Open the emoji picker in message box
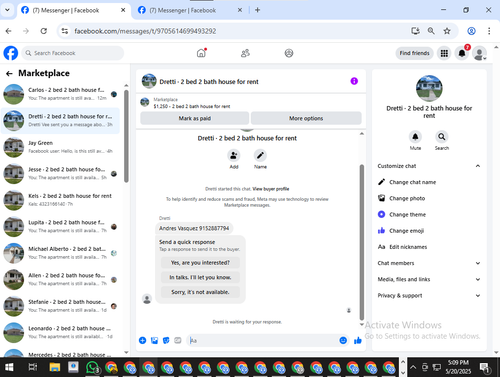Image resolution: width=500 pixels, height=377 pixels. (343, 340)
